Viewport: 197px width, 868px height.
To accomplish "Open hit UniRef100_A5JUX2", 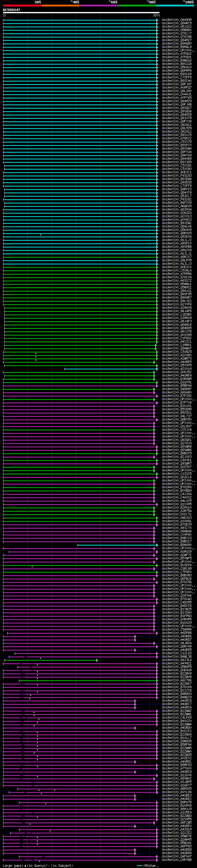I will pyautogui.click(x=177, y=26).
